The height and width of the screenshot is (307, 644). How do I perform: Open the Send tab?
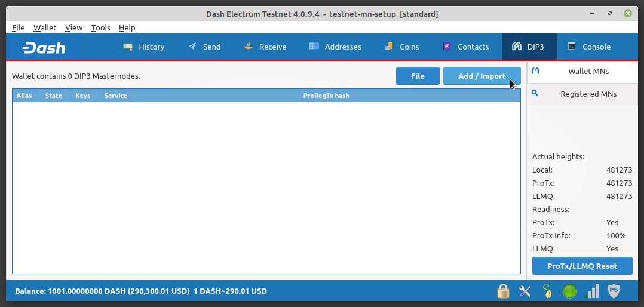pos(204,47)
